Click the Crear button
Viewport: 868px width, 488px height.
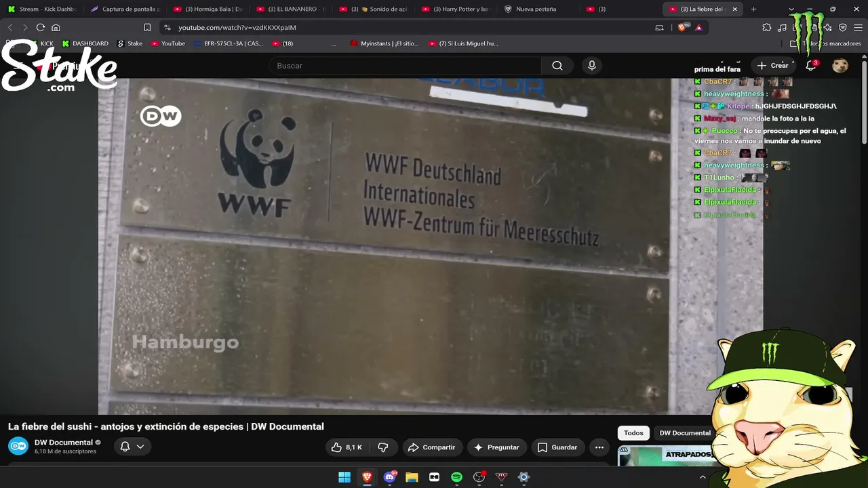pyautogui.click(x=773, y=66)
